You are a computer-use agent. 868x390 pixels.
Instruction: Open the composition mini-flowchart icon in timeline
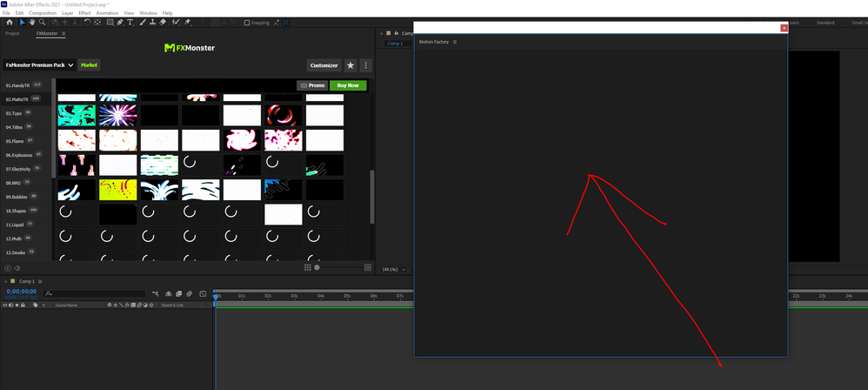click(x=155, y=293)
